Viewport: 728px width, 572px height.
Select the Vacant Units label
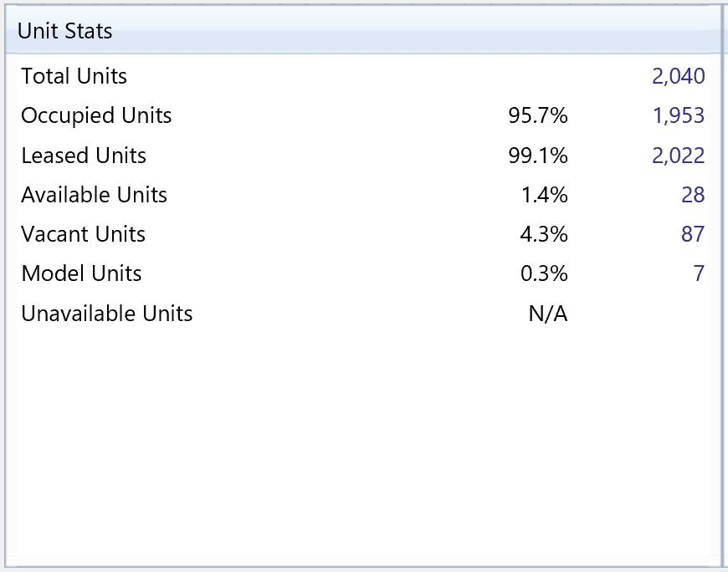click(x=84, y=234)
